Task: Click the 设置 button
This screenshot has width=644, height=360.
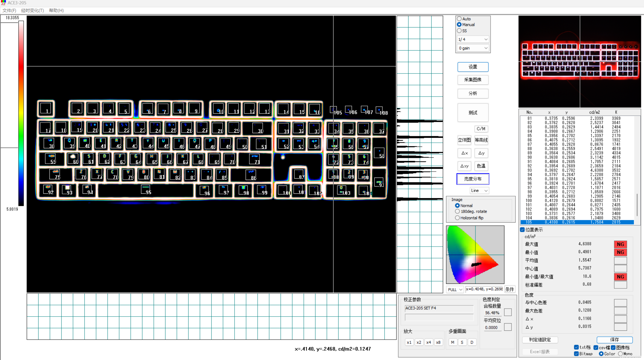Action: (x=473, y=67)
